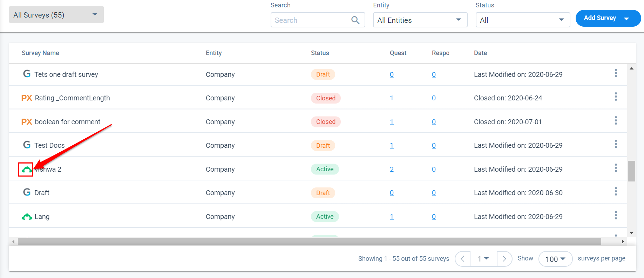Click the Last Modified on: 2020-06-30 text
The height and width of the screenshot is (278, 644).
(x=518, y=193)
